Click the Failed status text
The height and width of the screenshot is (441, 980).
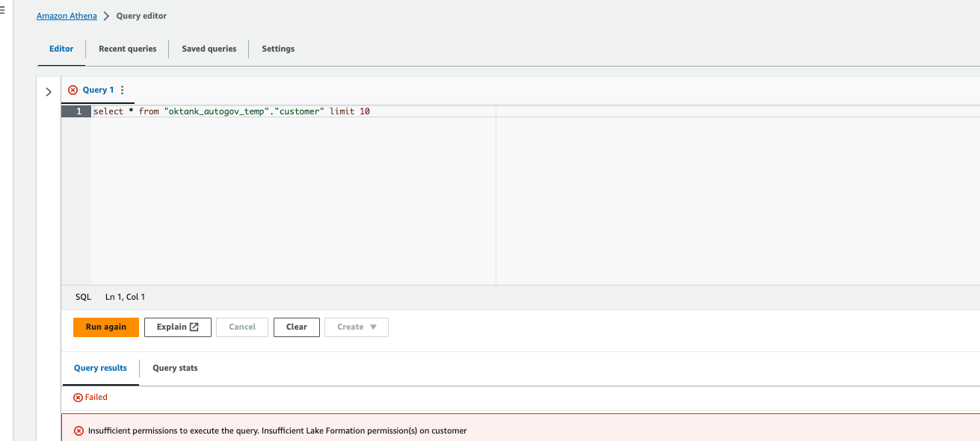point(96,398)
